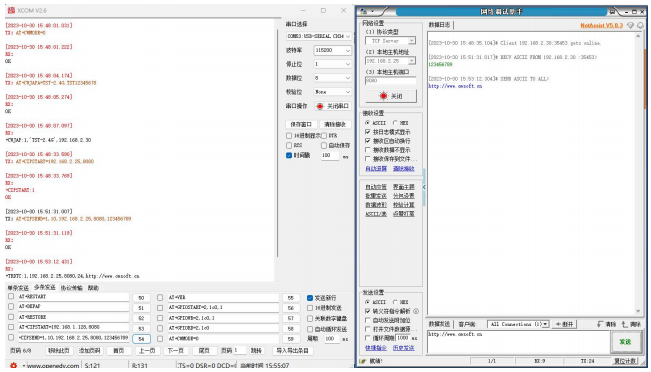Enable 自动保存 checkbox in XCOM
651x372 pixels.
(x=324, y=145)
